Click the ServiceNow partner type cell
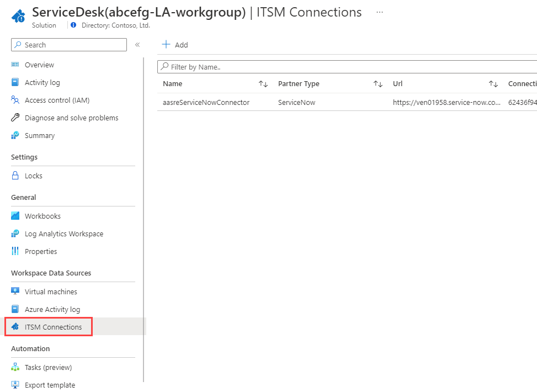This screenshot has width=537, height=392. 296,102
